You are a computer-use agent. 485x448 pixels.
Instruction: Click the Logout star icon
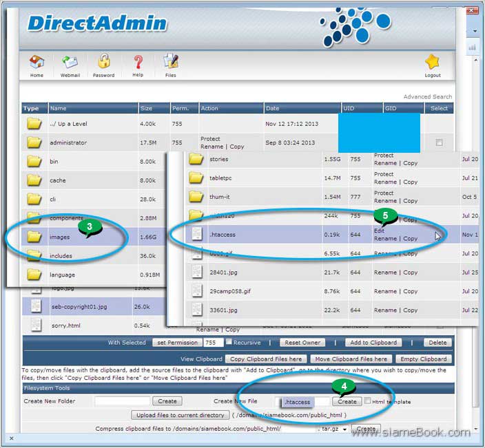pos(432,62)
